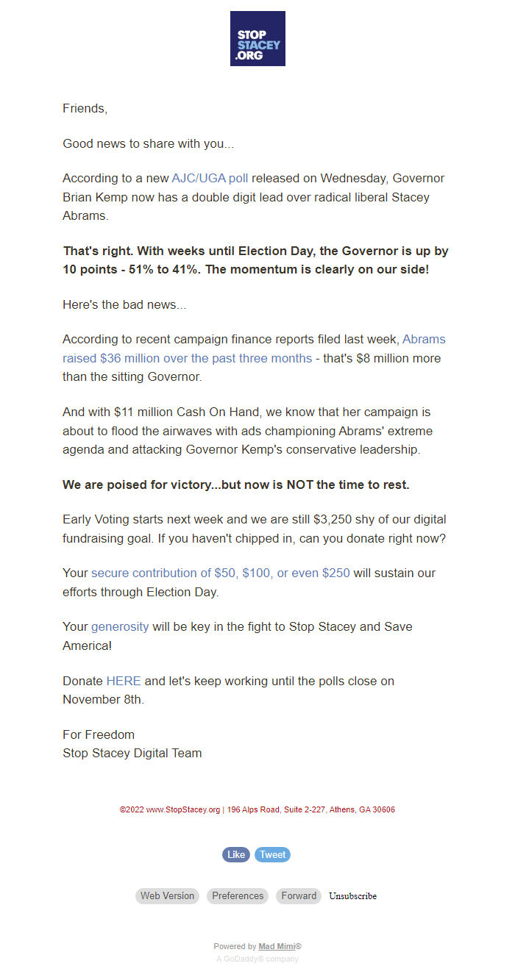Open the Mad Mimi link
Viewport: 515px width, 980px height.
point(277,946)
